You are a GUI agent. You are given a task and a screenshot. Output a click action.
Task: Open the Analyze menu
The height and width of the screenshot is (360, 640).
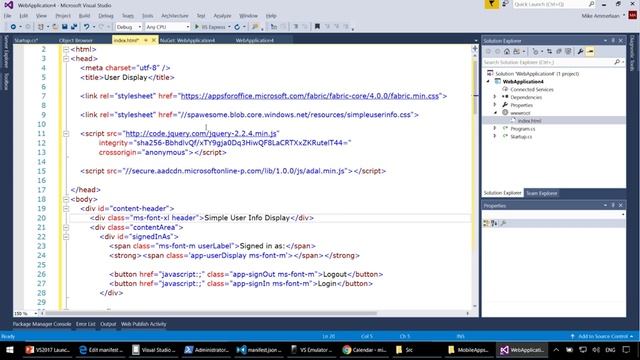coord(222,16)
